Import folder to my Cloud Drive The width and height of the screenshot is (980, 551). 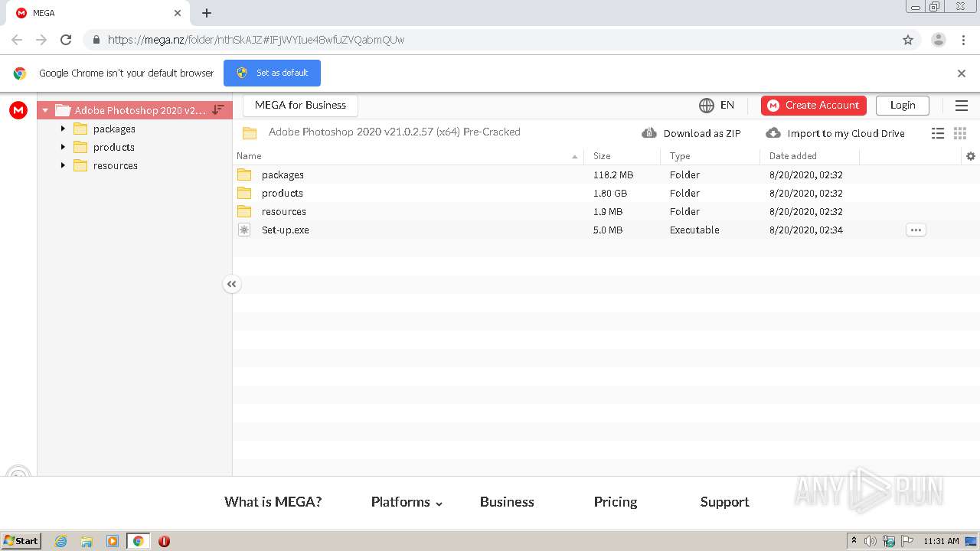click(x=835, y=133)
